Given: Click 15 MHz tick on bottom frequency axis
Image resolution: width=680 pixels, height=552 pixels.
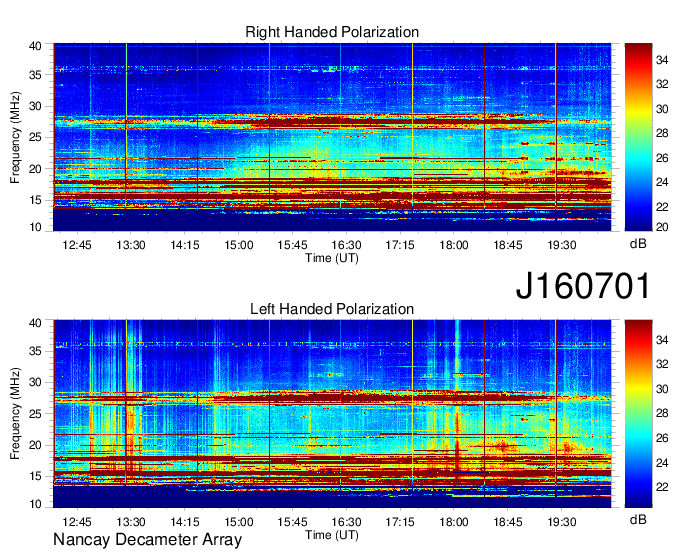Looking at the screenshot, I should [x=36, y=477].
